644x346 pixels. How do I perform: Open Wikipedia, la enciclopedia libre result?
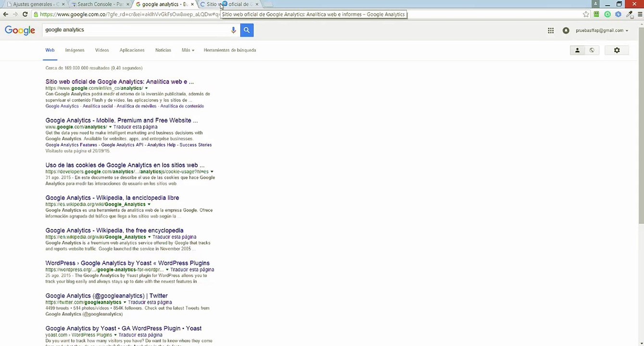[112, 198]
